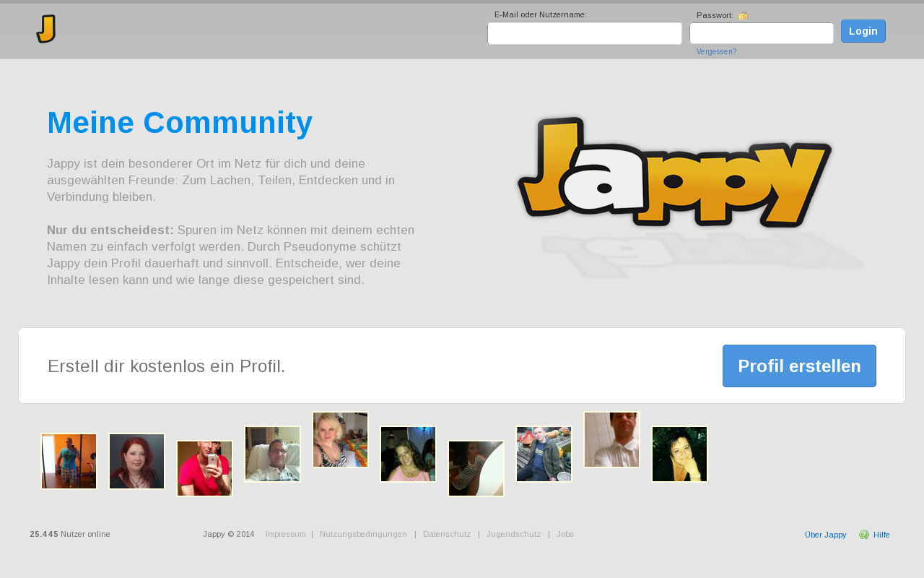The height and width of the screenshot is (578, 924).
Task: Open the Vergessen? password link
Action: (x=717, y=52)
